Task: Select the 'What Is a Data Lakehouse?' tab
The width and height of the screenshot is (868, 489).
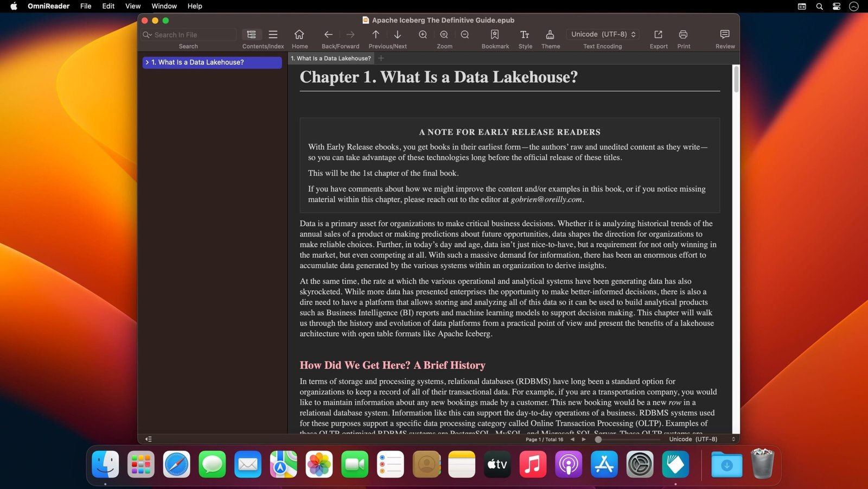Action: click(330, 58)
